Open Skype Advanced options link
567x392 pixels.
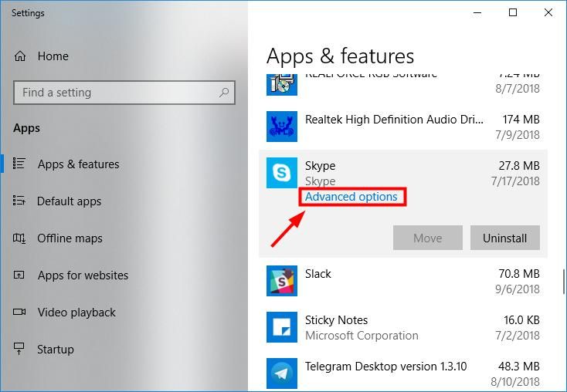point(351,197)
